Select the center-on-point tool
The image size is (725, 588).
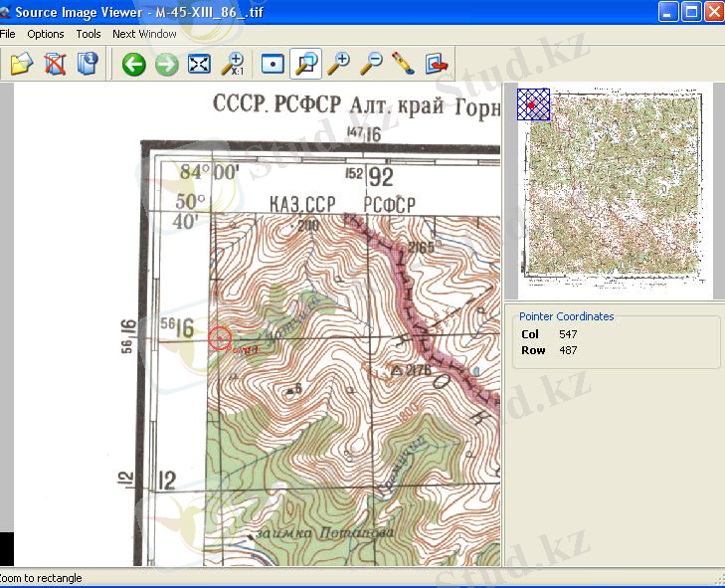click(x=272, y=65)
